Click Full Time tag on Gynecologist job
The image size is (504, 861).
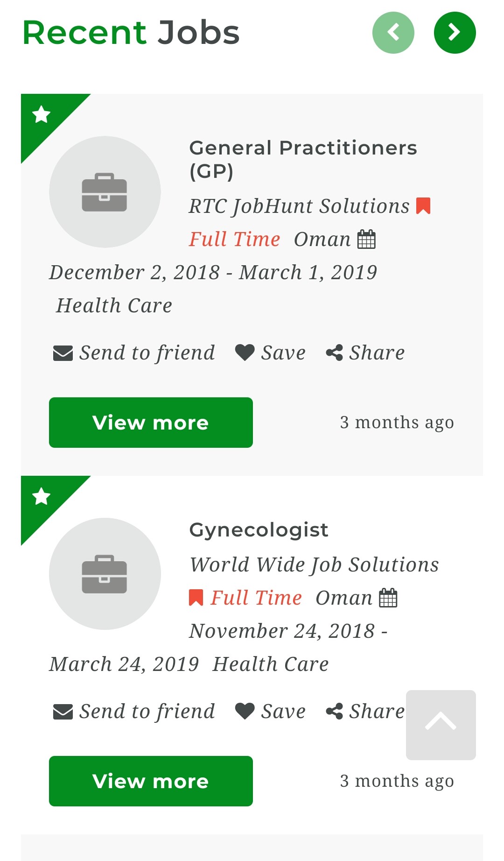click(256, 598)
